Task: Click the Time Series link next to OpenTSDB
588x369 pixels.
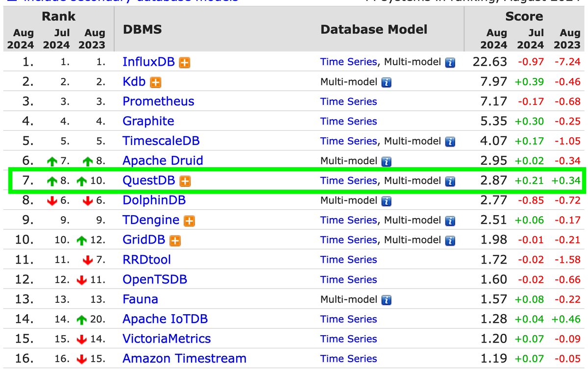Action: click(348, 279)
